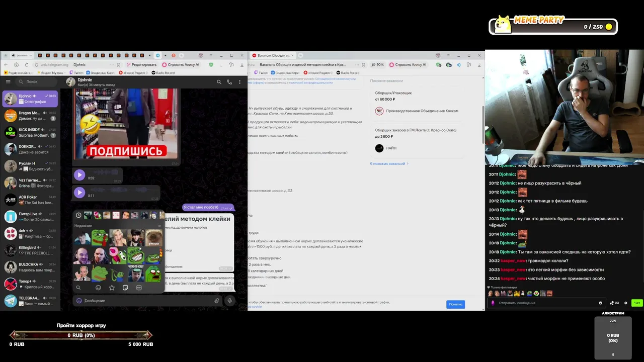This screenshot has width=644, height=362.
Task: Open the Питер Live chat
Action: 30,217
